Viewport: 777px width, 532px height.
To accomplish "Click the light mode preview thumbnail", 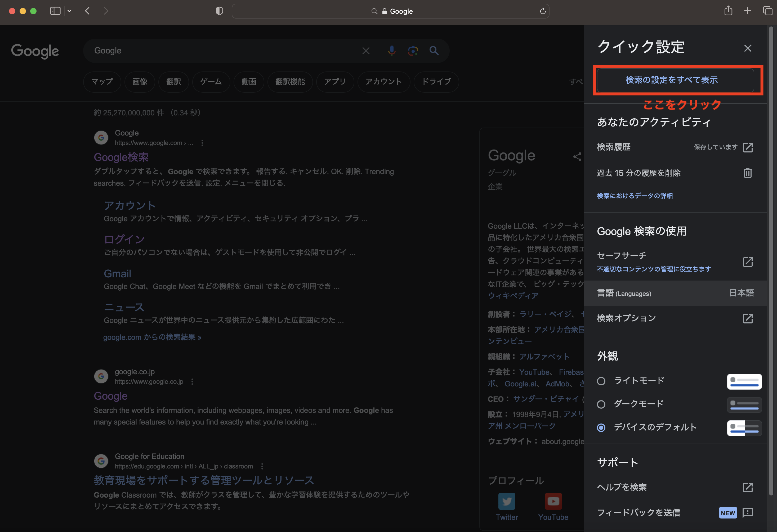I will tap(744, 382).
